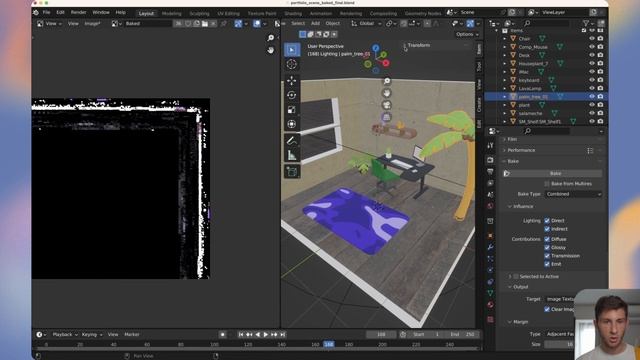Enable Selected to Active checkbox

click(516, 277)
